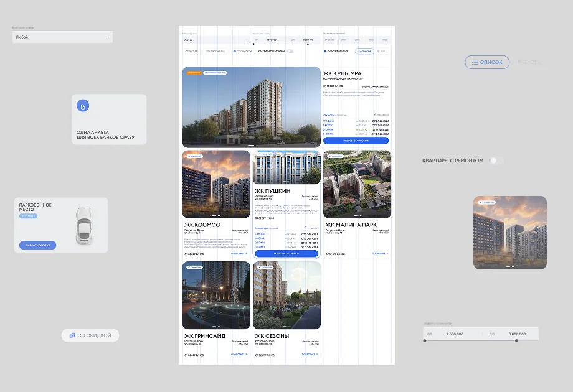Click the white car image on the parking card

coord(82,225)
